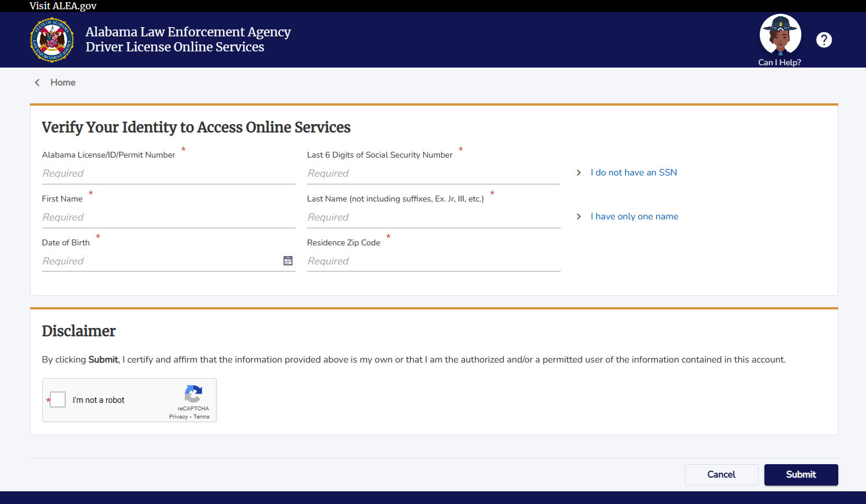The image size is (866, 504).
Task: Open the Date of Birth calendar picker
Action: pos(288,261)
